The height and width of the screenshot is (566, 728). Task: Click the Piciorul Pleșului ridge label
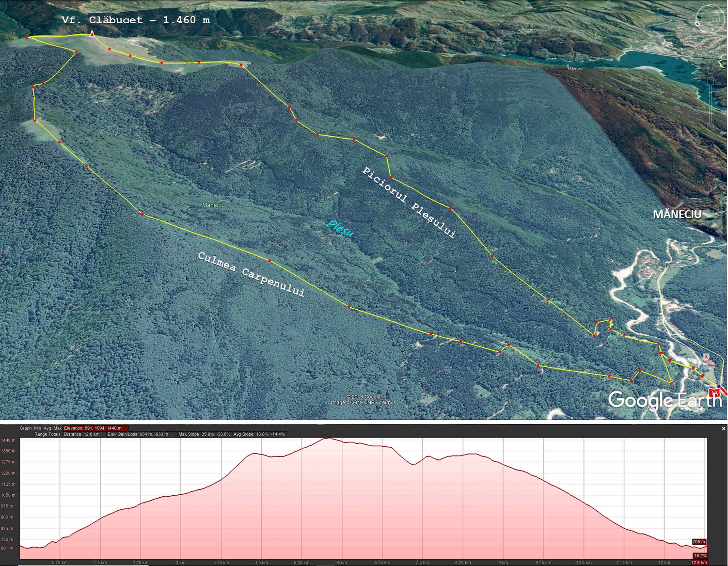tap(410, 203)
